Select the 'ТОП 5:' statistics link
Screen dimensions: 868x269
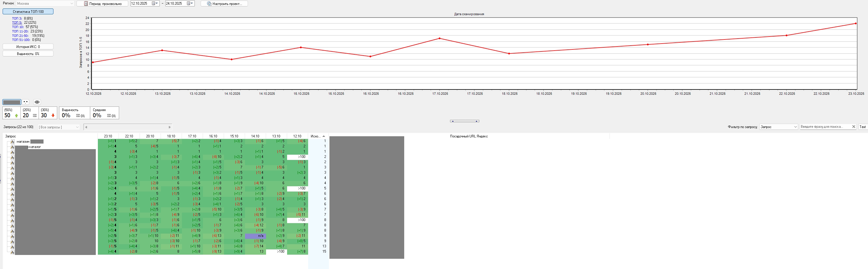pyautogui.click(x=17, y=23)
